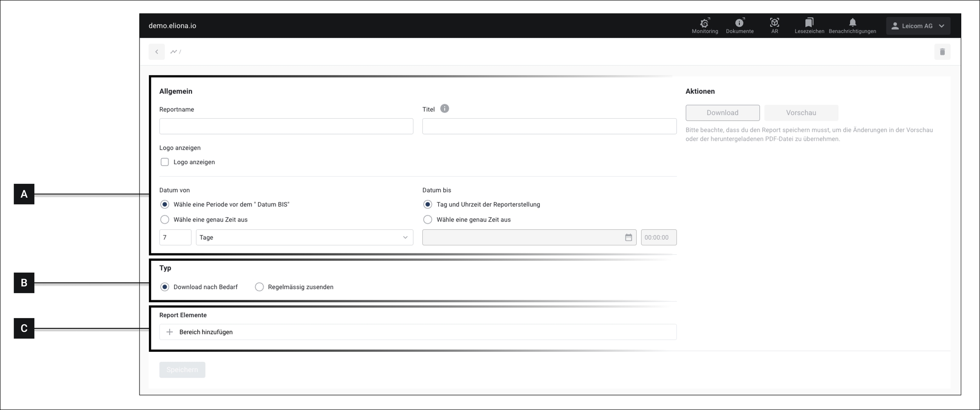This screenshot has width=980, height=410.
Task: Open the calendar date picker icon
Action: click(x=628, y=237)
